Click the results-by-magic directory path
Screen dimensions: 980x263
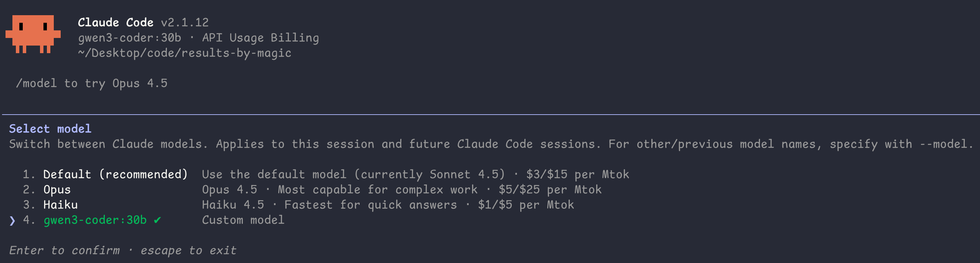184,53
